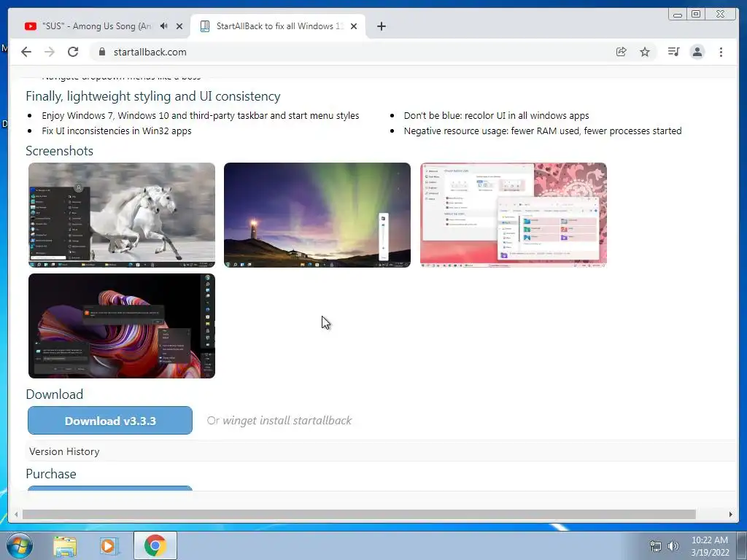Click the horizontal scrollbar thumb
The image size is (747, 560).
click(359, 514)
